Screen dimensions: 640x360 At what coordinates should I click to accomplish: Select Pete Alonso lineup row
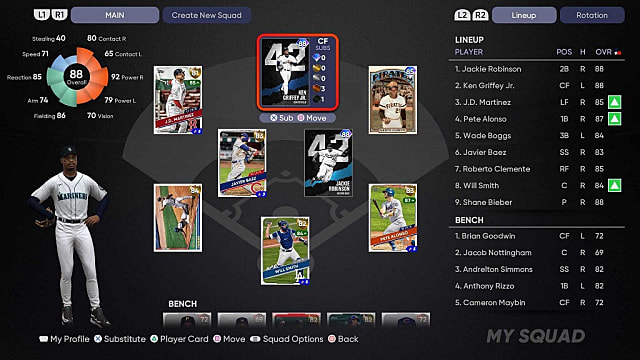tap(537, 119)
